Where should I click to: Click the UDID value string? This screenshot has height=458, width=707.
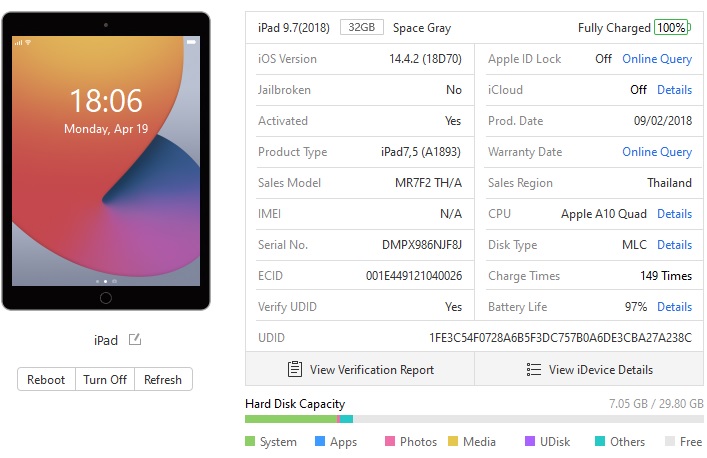click(x=560, y=338)
